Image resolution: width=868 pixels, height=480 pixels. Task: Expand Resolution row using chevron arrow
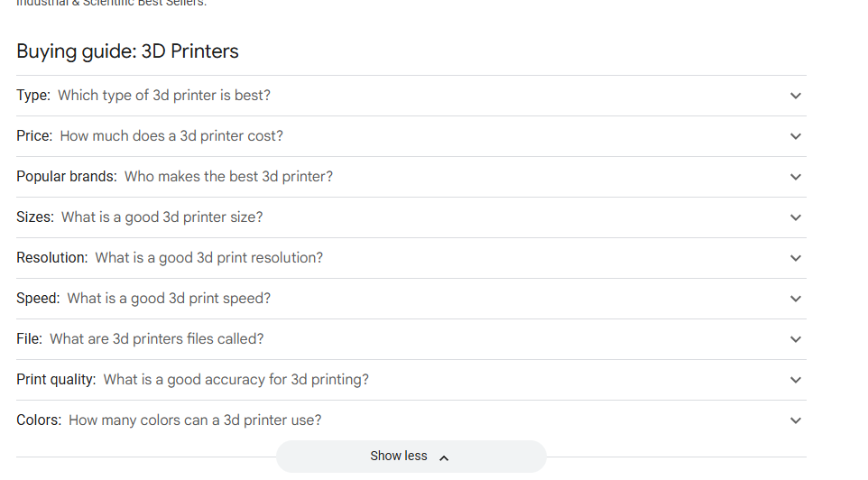[x=795, y=258]
